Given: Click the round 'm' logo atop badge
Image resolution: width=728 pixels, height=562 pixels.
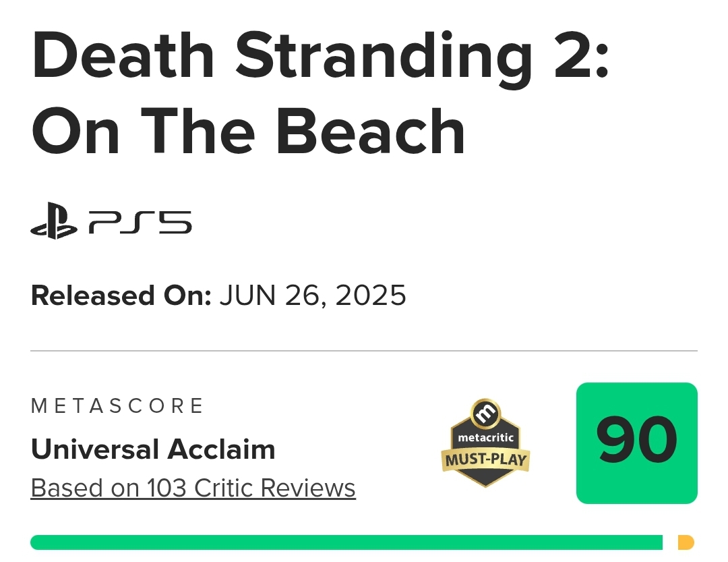Looking at the screenshot, I should click(x=485, y=413).
